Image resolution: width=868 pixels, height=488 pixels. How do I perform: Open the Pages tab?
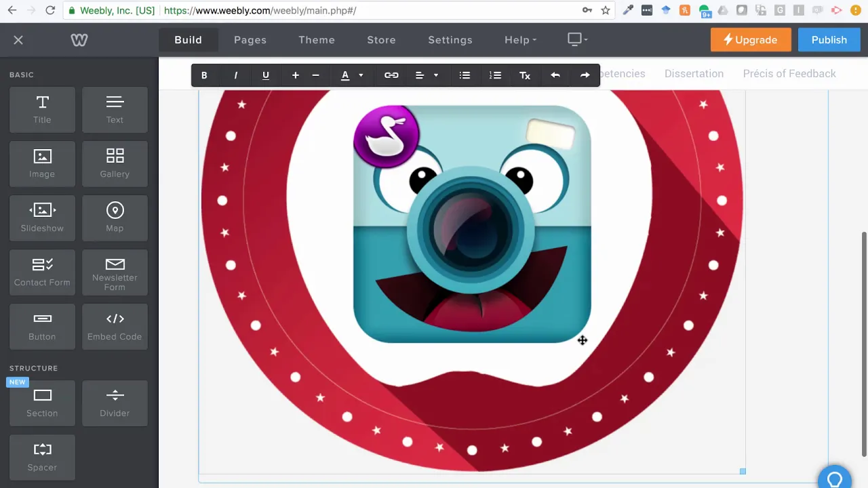(x=250, y=40)
